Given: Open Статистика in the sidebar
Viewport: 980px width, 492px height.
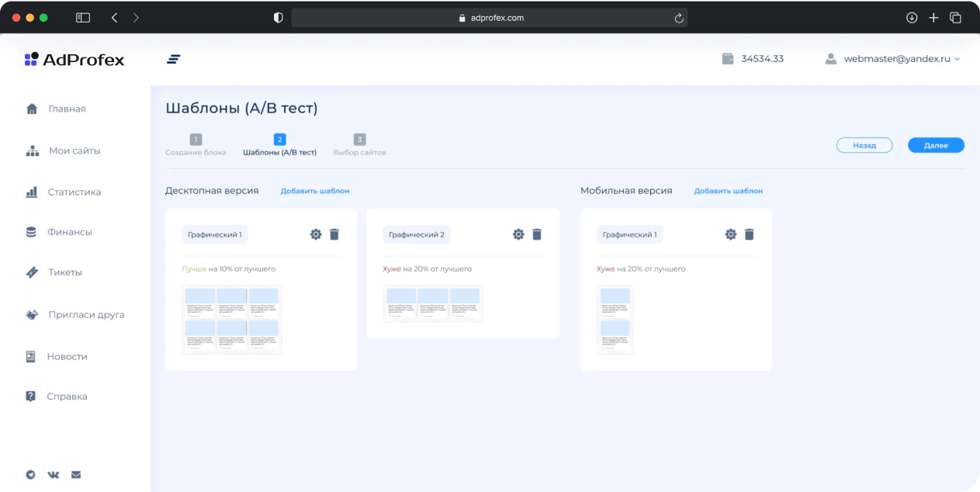Looking at the screenshot, I should tap(74, 192).
